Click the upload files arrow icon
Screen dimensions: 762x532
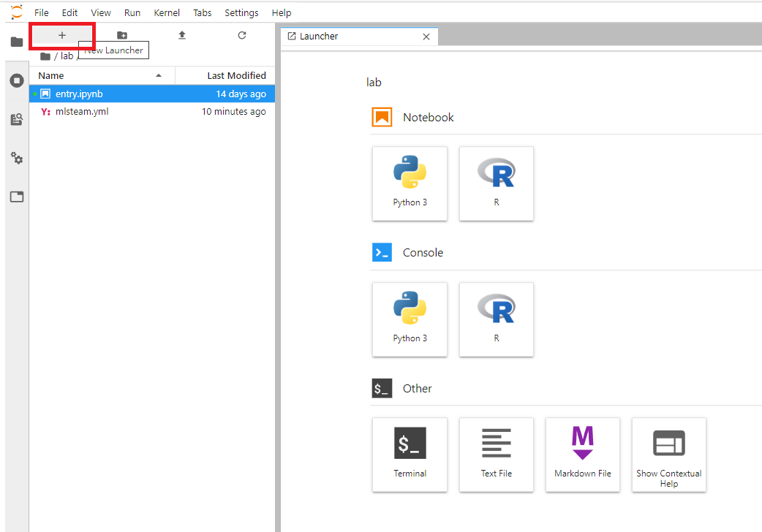click(x=182, y=36)
